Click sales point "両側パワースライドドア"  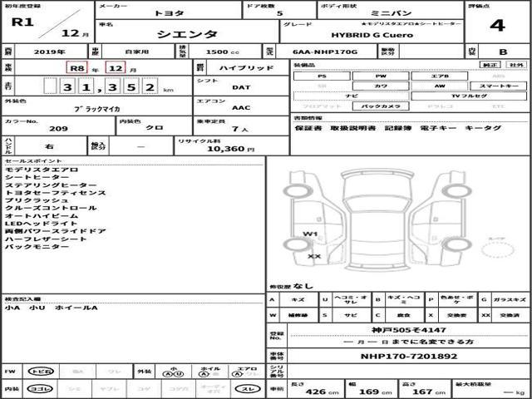[x=56, y=231]
